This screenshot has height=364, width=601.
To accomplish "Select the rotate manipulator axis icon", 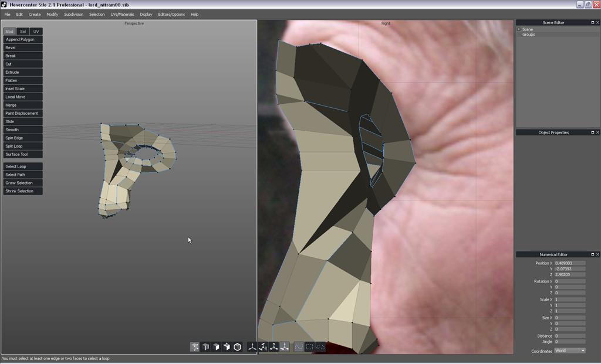I will [263, 347].
